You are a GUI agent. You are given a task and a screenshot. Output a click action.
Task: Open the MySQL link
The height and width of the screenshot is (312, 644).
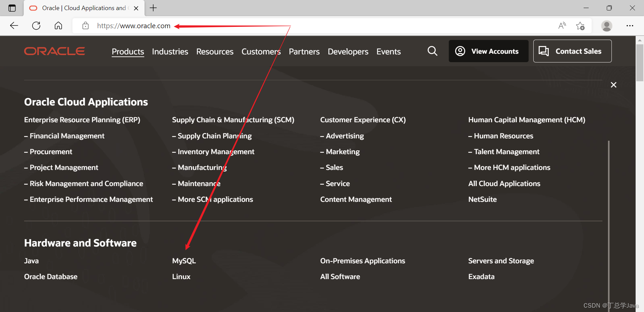point(184,261)
